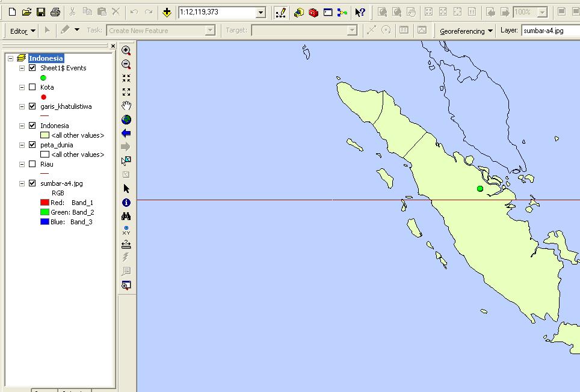Zoom to Full Extent
The image size is (580, 392).
coord(126,120)
